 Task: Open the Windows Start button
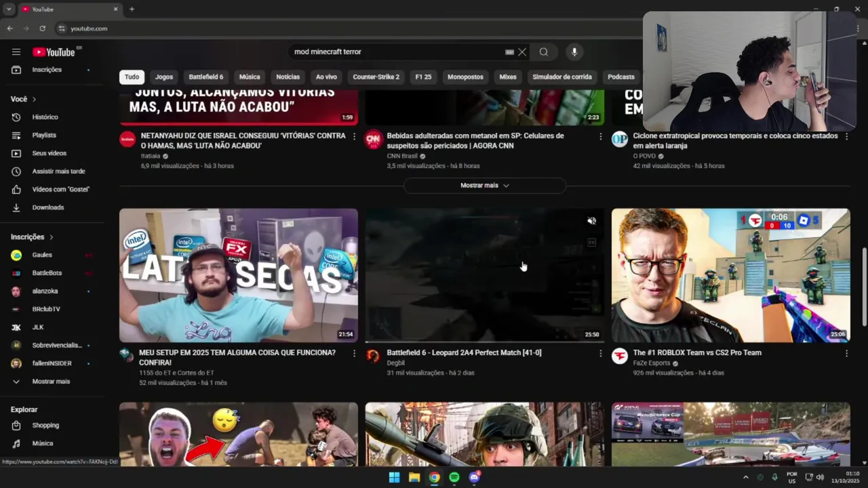tap(394, 477)
